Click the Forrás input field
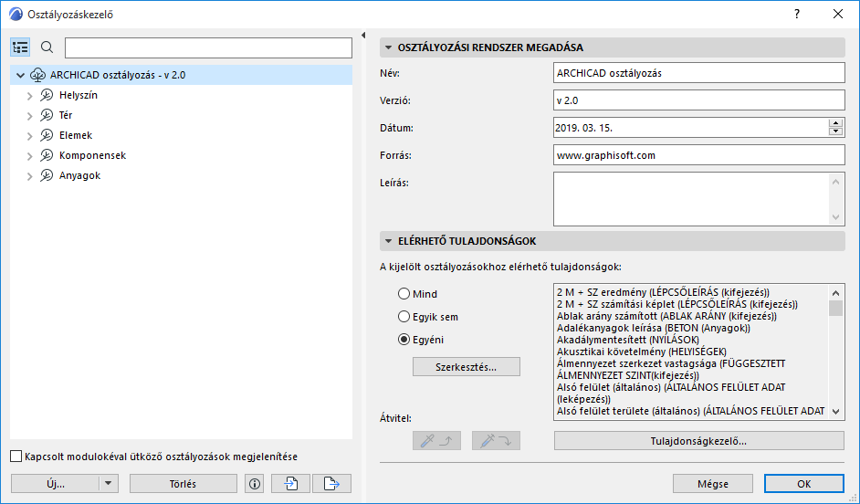 coord(698,155)
